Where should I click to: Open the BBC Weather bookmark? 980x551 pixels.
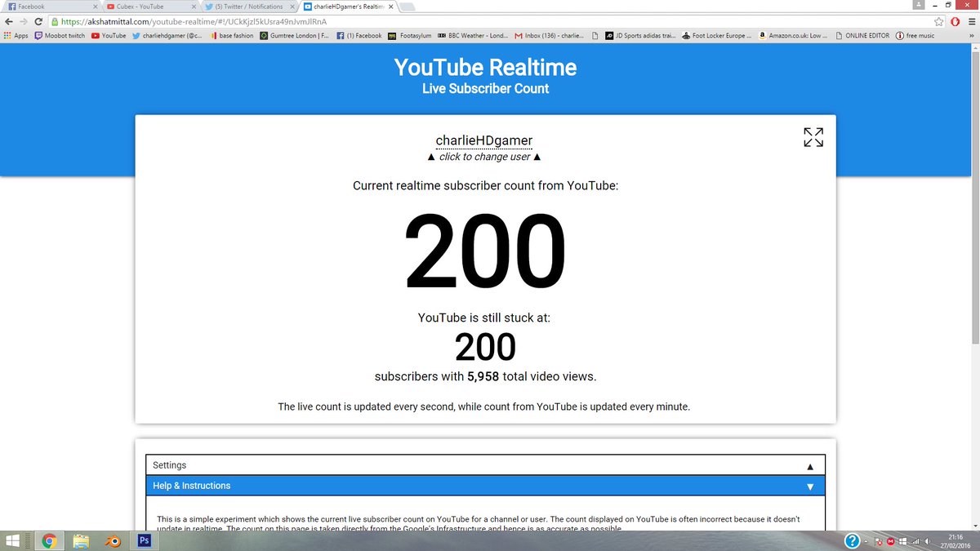click(x=473, y=36)
